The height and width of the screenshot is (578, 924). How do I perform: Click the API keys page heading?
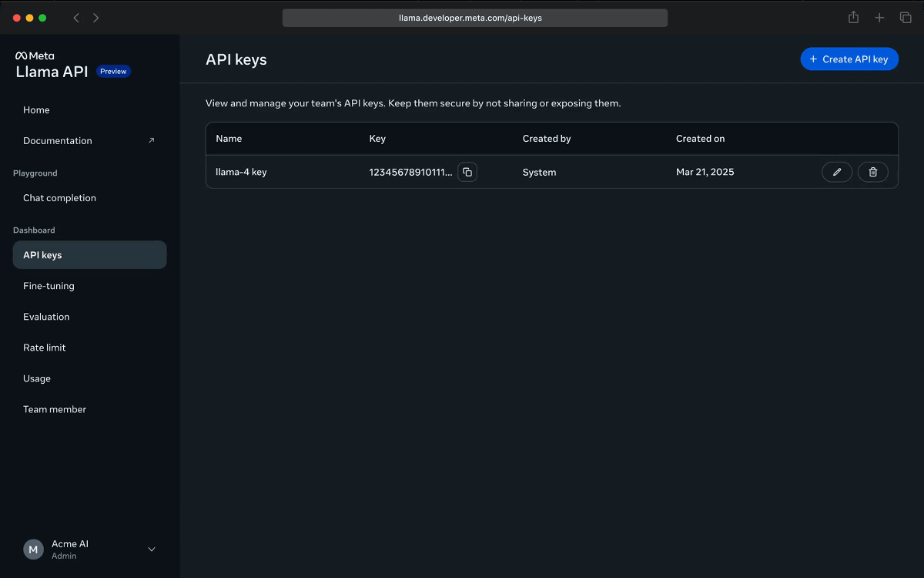[236, 59]
